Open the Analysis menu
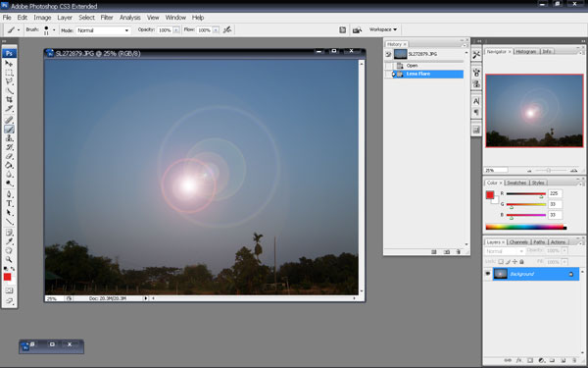 pyautogui.click(x=129, y=18)
